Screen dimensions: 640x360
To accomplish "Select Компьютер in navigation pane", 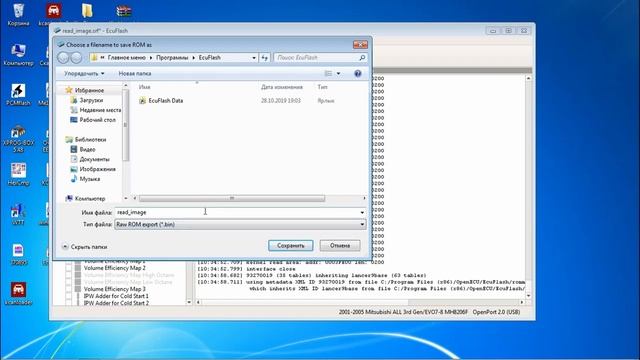I will (x=86, y=198).
